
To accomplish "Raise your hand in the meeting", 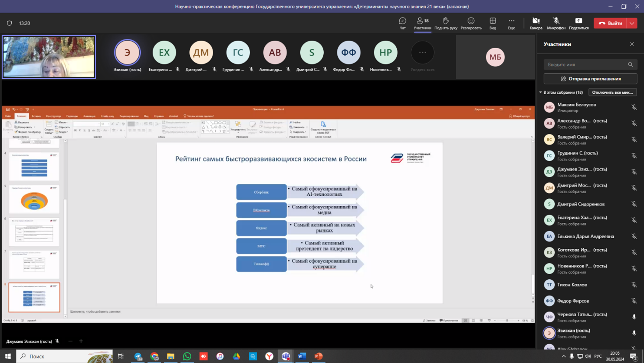I will pyautogui.click(x=446, y=23).
